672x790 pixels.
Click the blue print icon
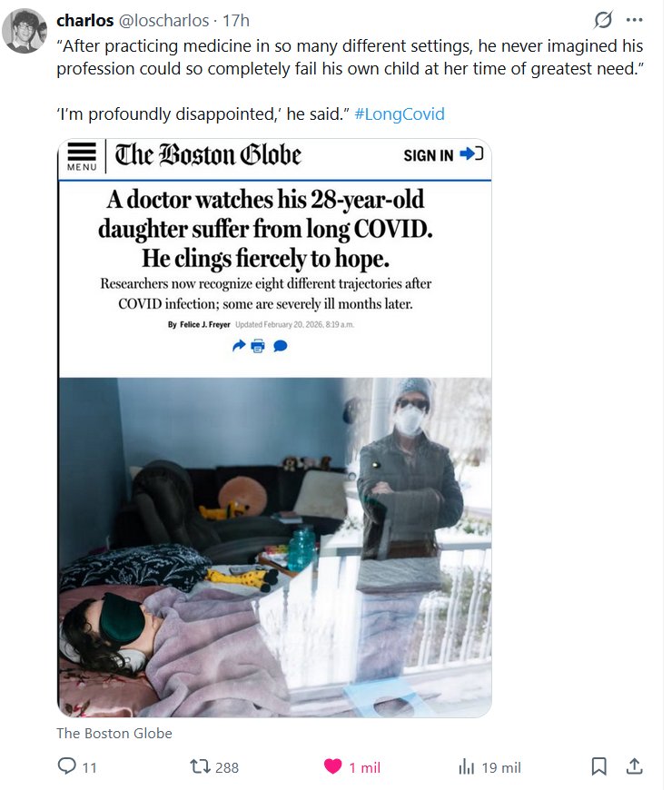pos(258,346)
